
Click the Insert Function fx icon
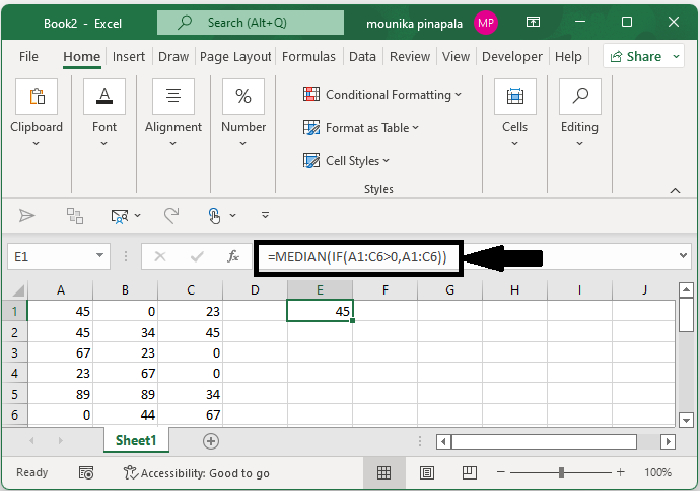(x=233, y=257)
